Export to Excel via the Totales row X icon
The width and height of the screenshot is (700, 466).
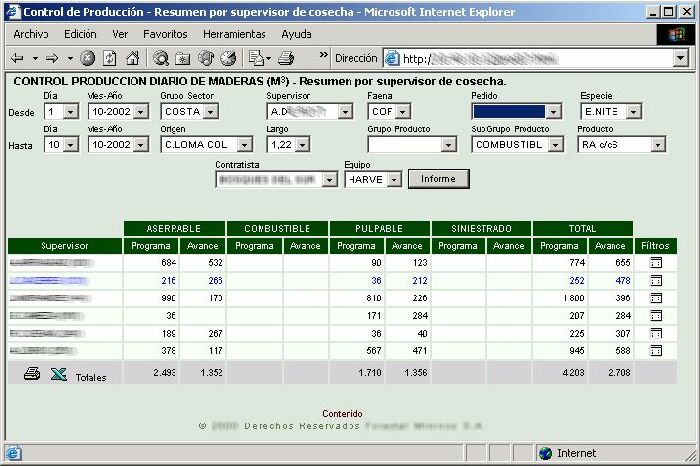pyautogui.click(x=58, y=374)
